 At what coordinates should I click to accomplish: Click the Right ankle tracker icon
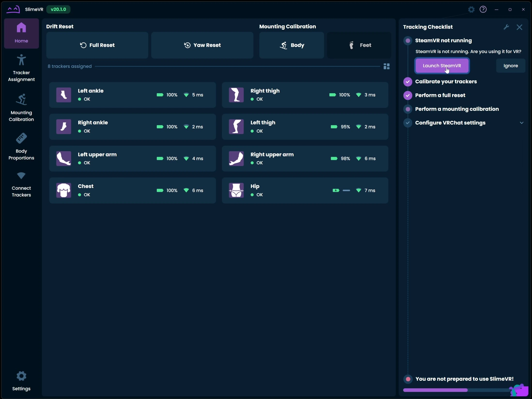click(64, 127)
